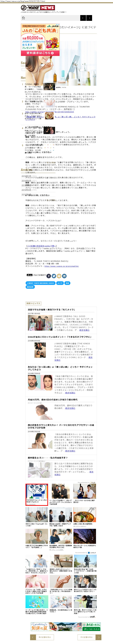113x644 pixels.
Task: Share via the mixi icon
Action: coord(59,276)
